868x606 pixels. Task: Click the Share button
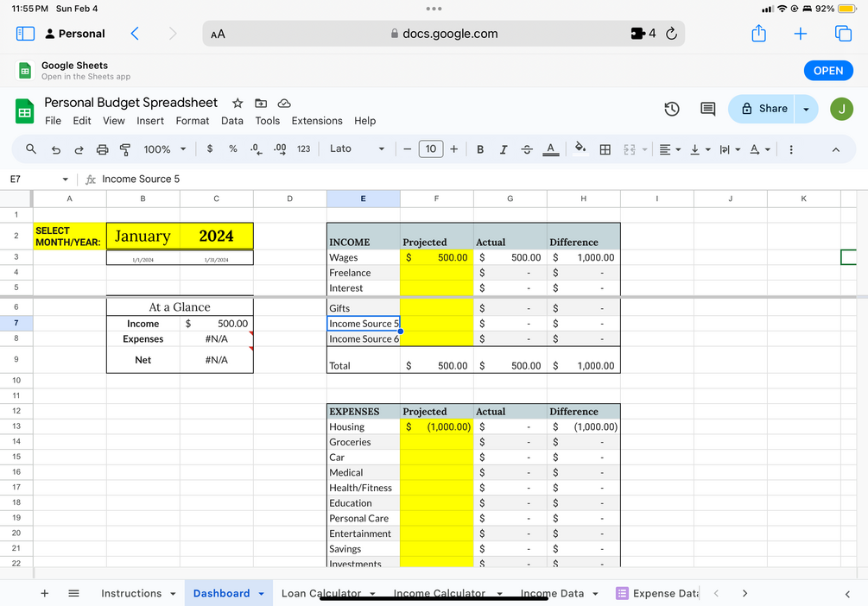[x=767, y=109]
